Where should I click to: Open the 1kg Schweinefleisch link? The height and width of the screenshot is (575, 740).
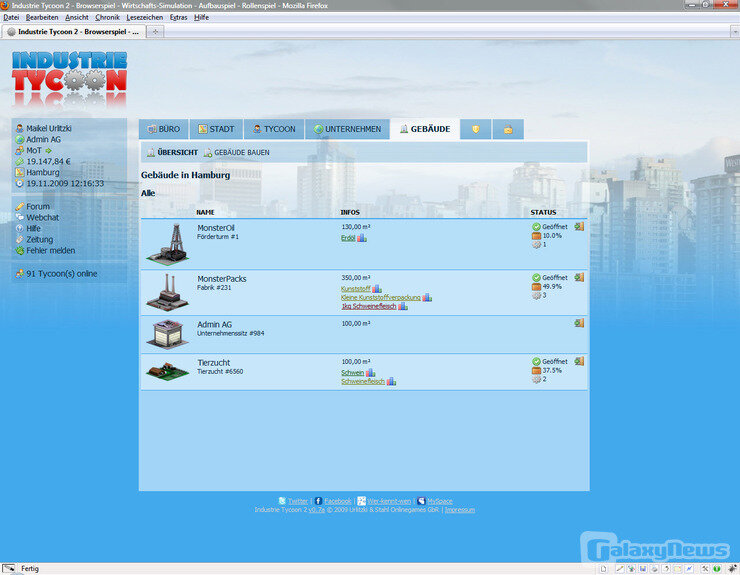[369, 306]
